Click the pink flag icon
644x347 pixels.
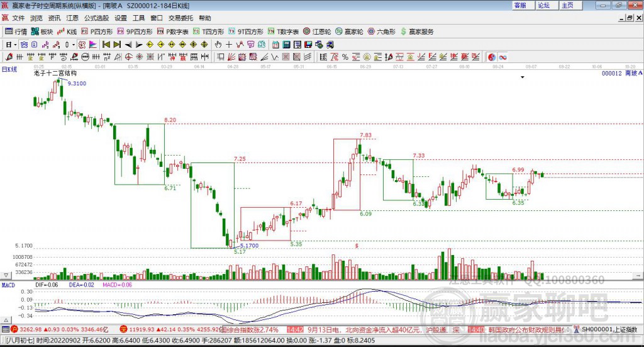click(93, 45)
